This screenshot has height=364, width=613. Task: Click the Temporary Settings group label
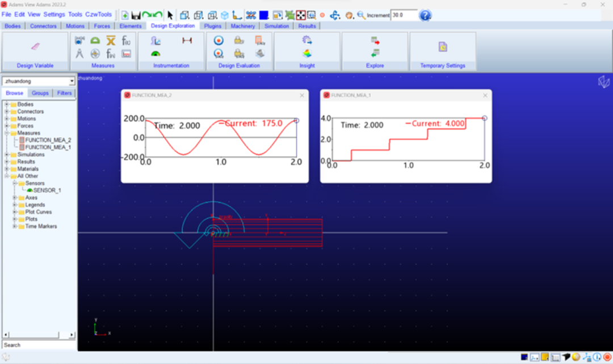coord(443,66)
